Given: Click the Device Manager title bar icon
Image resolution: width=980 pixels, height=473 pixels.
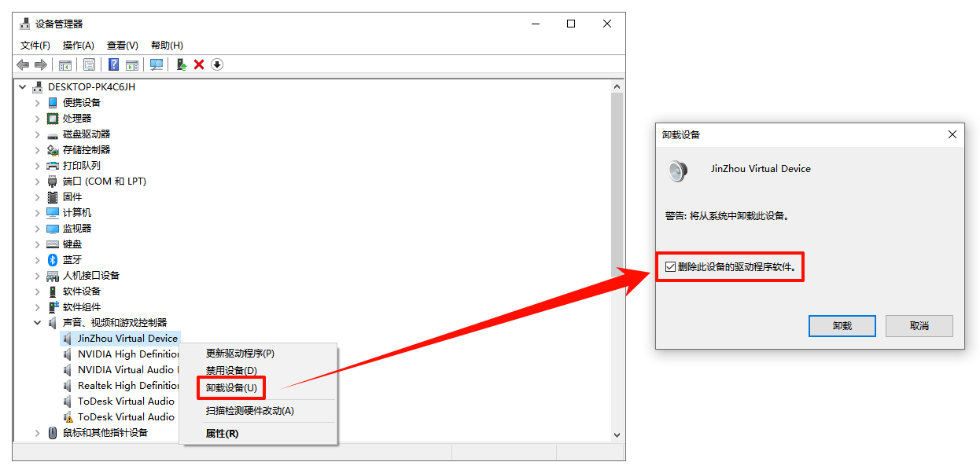Looking at the screenshot, I should [x=26, y=24].
